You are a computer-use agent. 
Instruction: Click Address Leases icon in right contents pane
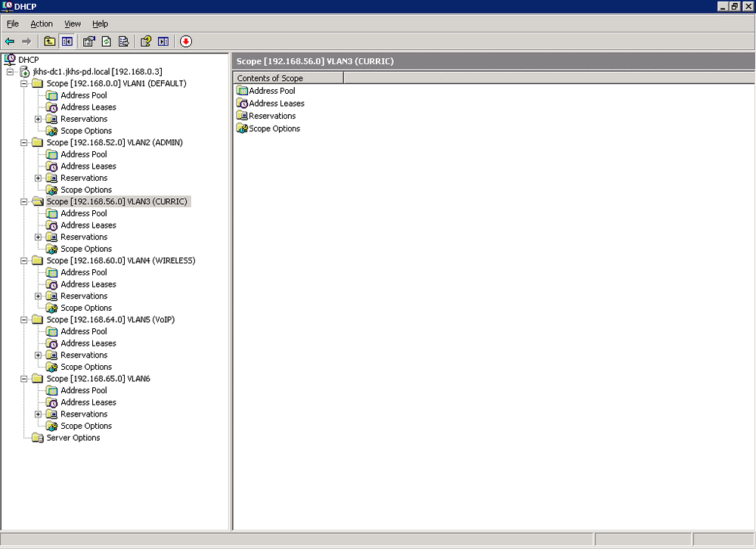tap(242, 104)
